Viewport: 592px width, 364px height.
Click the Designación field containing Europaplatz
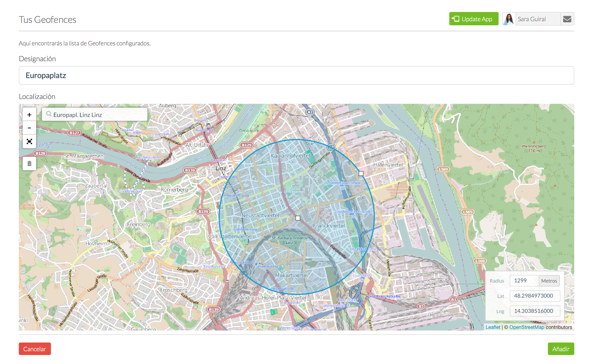click(296, 76)
